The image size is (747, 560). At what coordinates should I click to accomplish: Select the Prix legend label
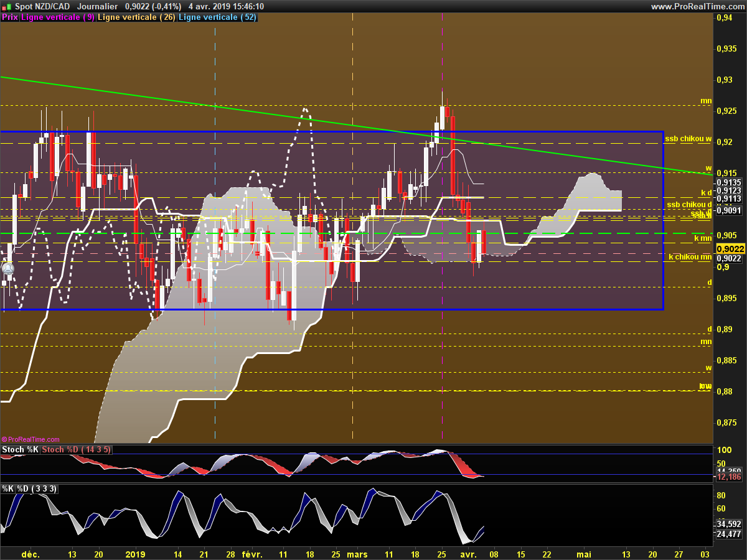9,17
